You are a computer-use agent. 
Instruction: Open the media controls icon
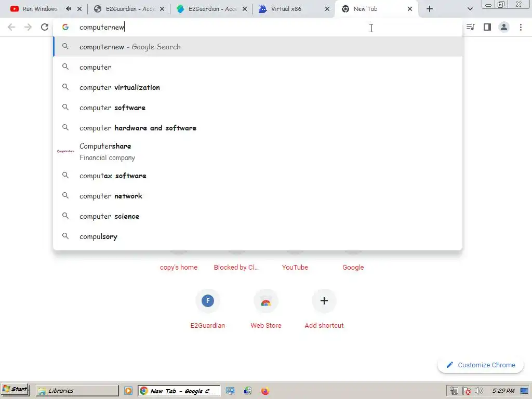pos(471,27)
